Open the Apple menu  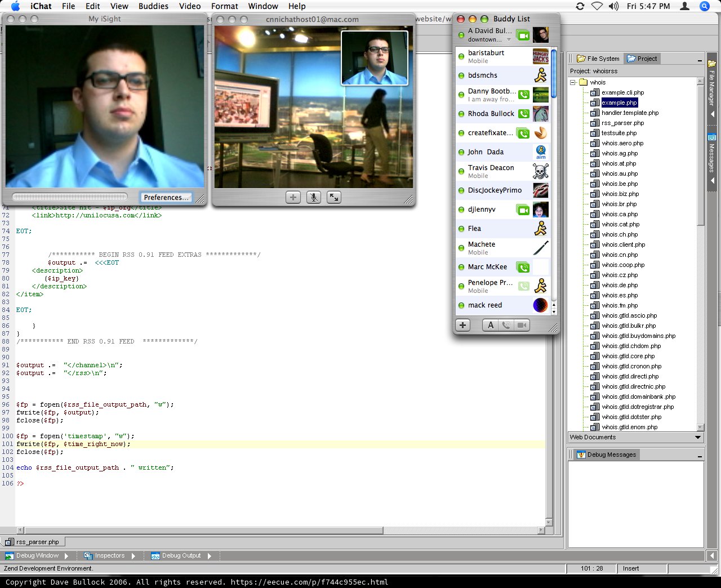point(15,6)
